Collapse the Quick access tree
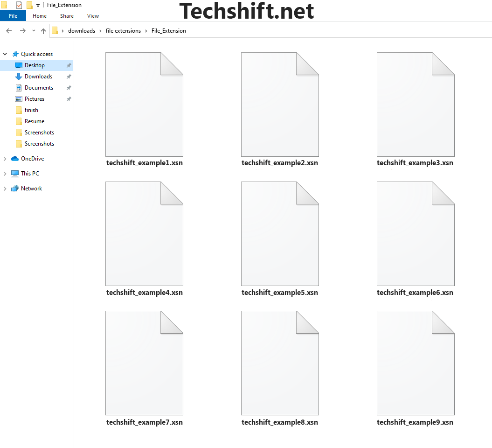Image resolution: width=492 pixels, height=448 pixels. pos(5,54)
